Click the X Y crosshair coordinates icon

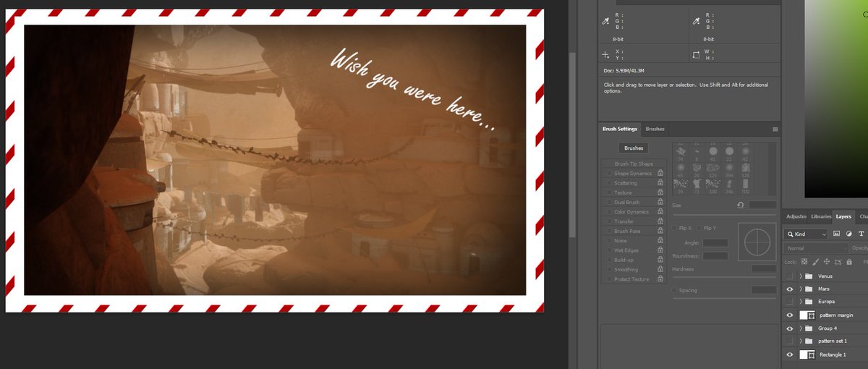(606, 54)
